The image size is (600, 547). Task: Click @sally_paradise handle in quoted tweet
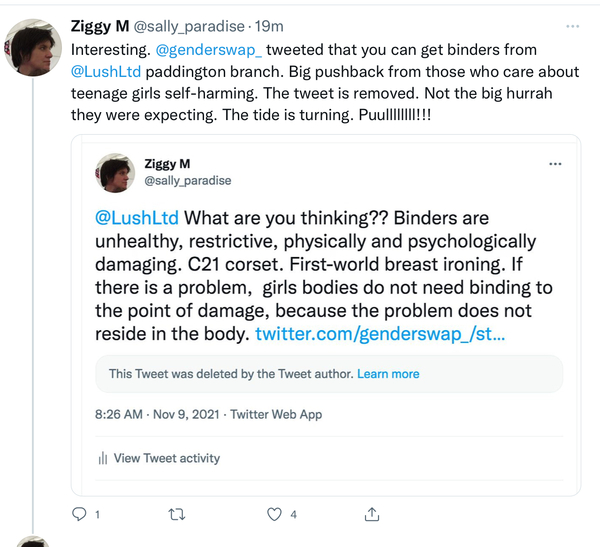(188, 181)
